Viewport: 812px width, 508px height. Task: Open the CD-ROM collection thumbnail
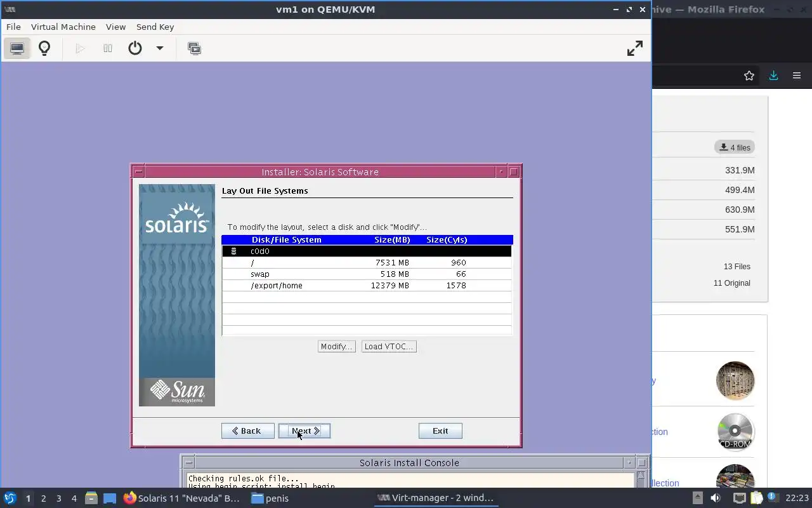[x=735, y=432]
